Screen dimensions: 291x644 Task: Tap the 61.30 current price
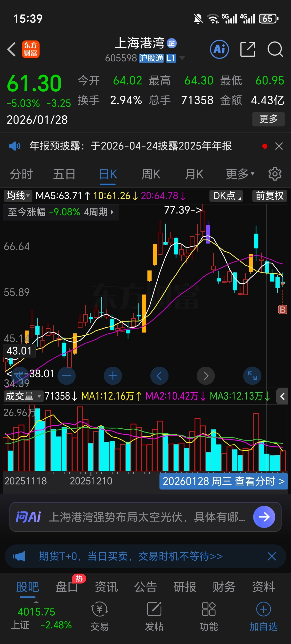(34, 83)
